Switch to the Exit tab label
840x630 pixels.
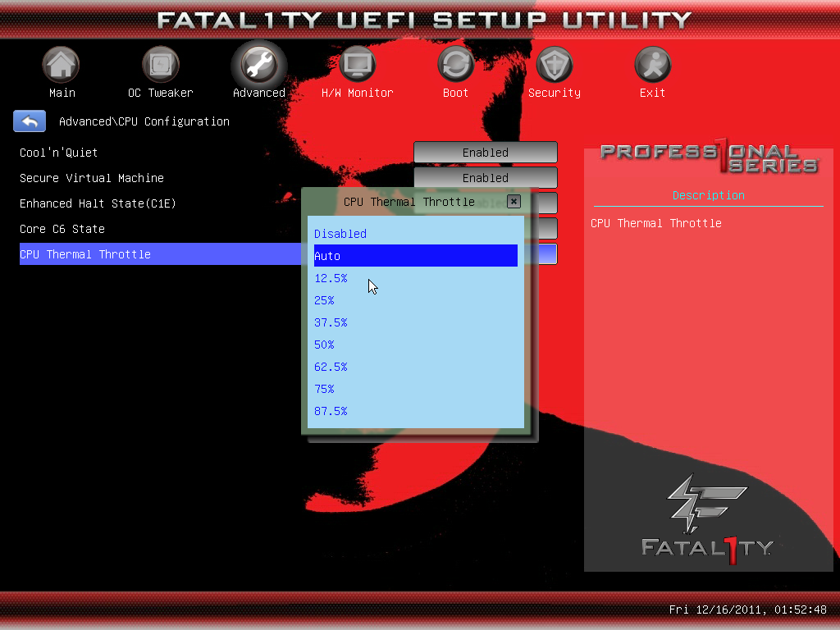click(652, 93)
